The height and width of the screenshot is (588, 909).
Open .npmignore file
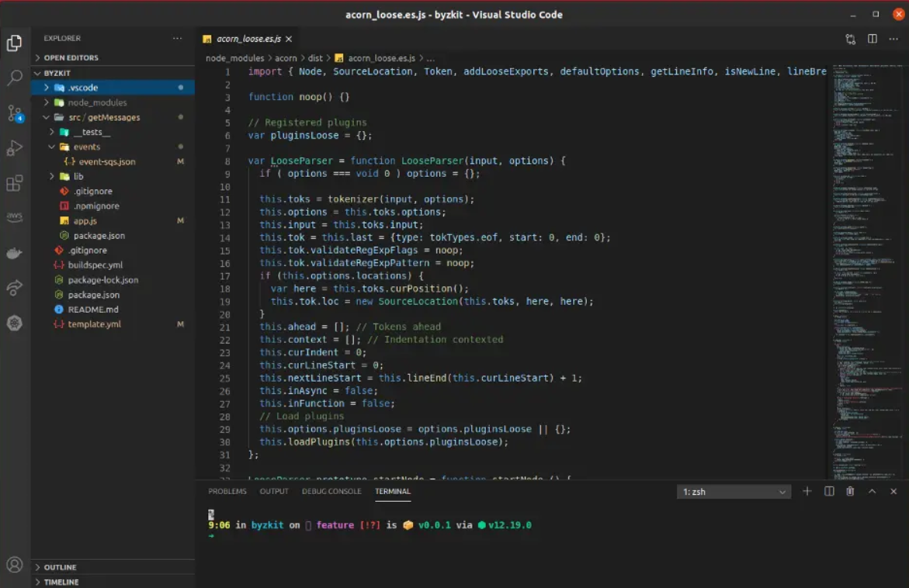tap(113, 206)
